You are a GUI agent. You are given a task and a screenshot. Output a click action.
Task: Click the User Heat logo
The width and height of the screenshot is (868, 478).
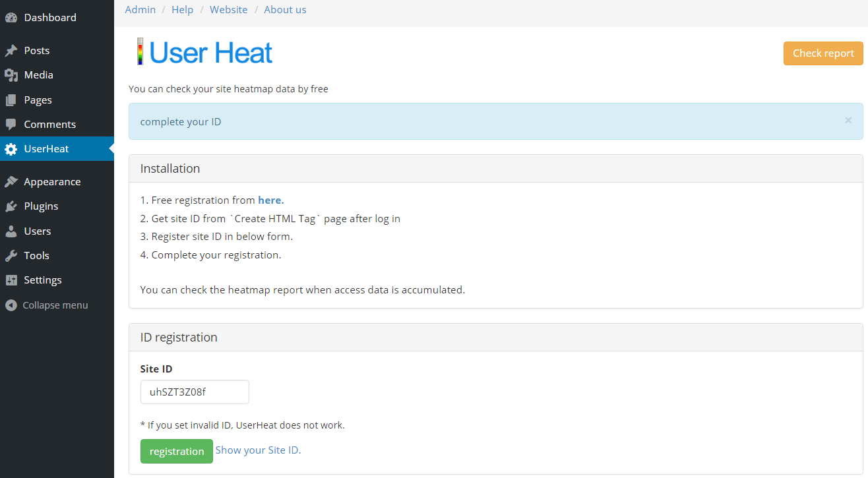204,52
